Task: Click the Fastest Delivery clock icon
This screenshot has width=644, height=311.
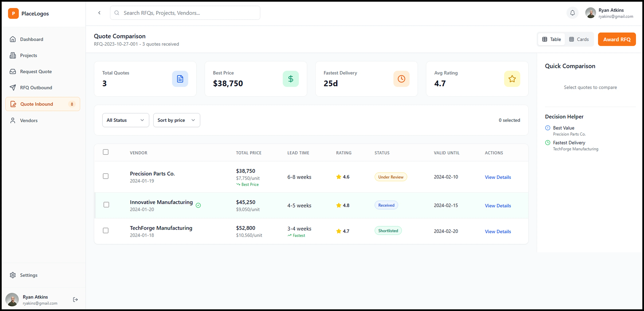Action: click(x=401, y=79)
